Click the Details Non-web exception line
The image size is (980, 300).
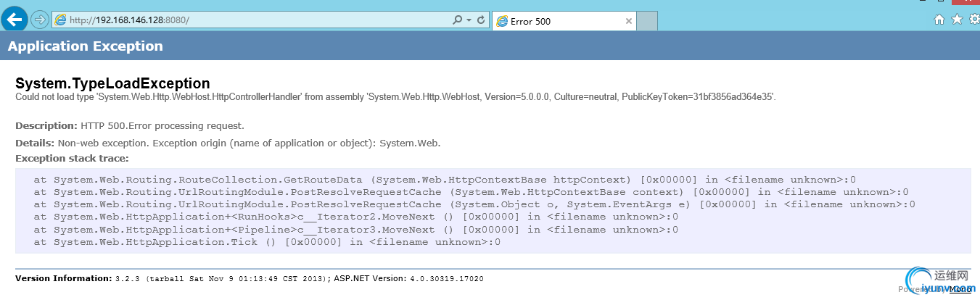click(x=228, y=143)
